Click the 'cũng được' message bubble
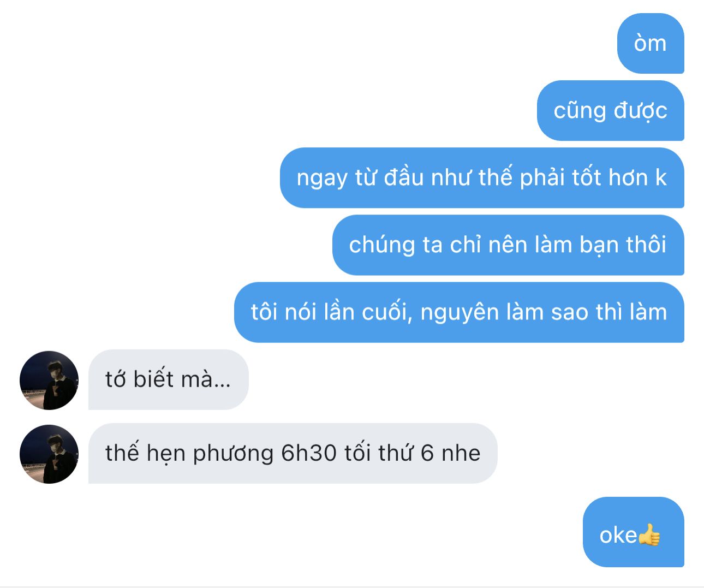This screenshot has height=588, width=704. pos(611,110)
